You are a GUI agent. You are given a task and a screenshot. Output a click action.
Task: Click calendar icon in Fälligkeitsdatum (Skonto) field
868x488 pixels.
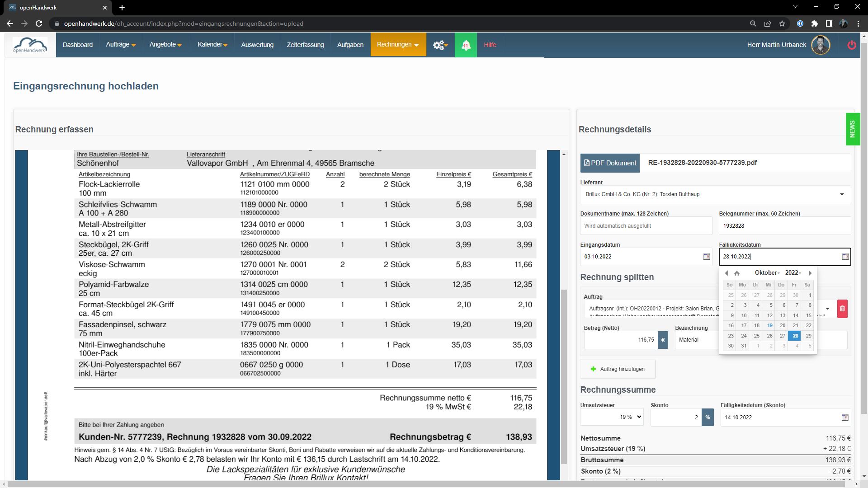(844, 418)
